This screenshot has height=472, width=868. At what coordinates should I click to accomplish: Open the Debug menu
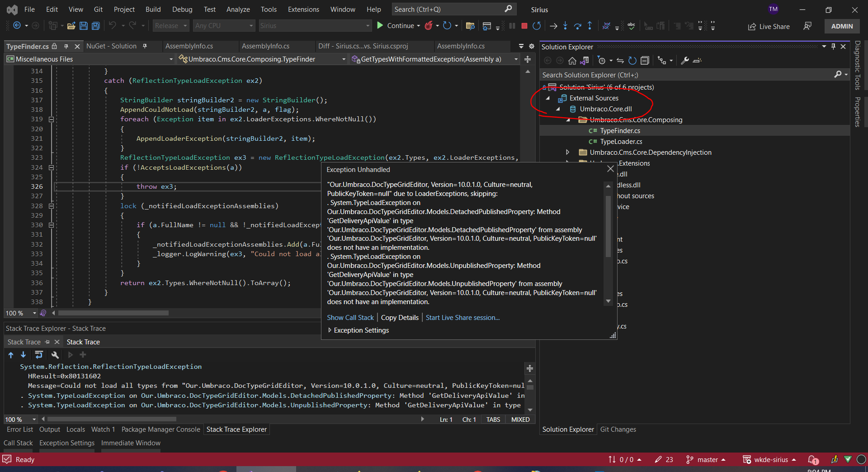pos(182,10)
